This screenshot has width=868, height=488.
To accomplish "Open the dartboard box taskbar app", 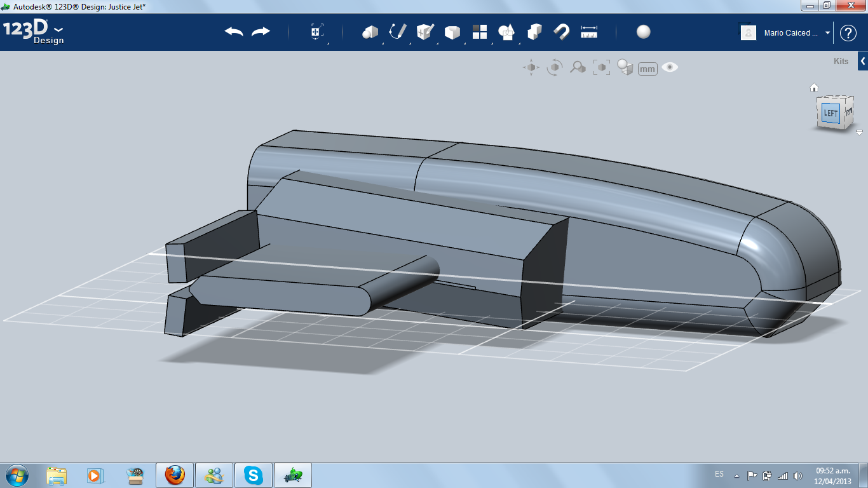I will (135, 475).
